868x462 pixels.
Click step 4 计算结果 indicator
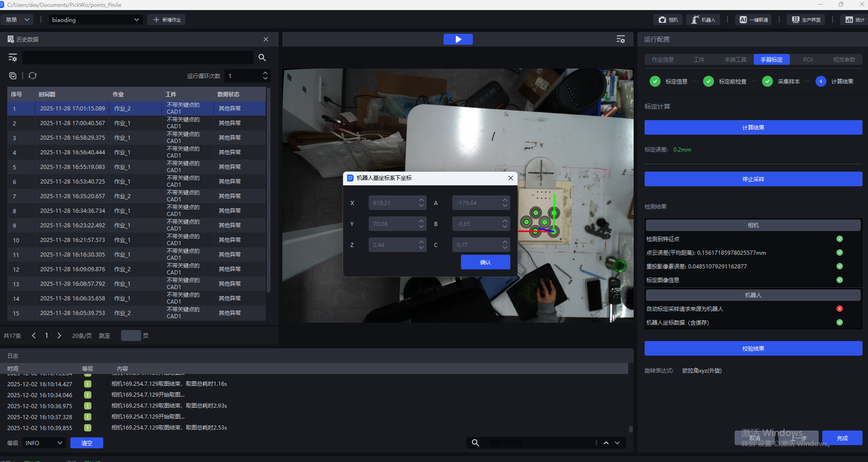click(821, 81)
